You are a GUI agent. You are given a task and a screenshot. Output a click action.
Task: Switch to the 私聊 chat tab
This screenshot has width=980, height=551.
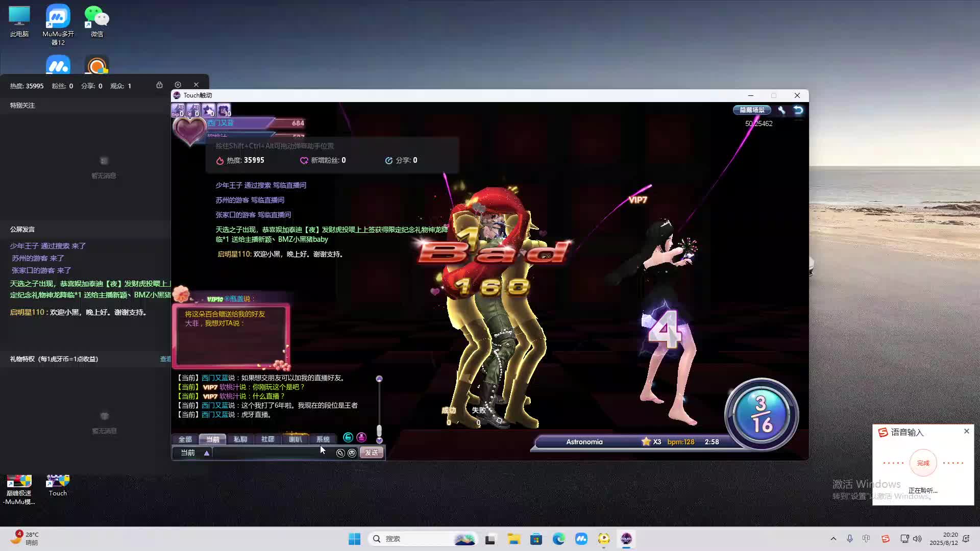point(240,439)
